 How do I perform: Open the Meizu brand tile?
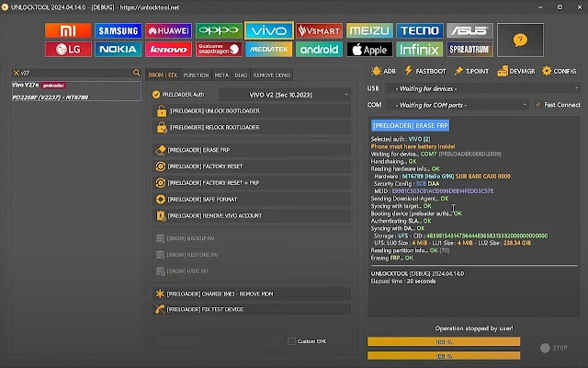click(x=369, y=30)
